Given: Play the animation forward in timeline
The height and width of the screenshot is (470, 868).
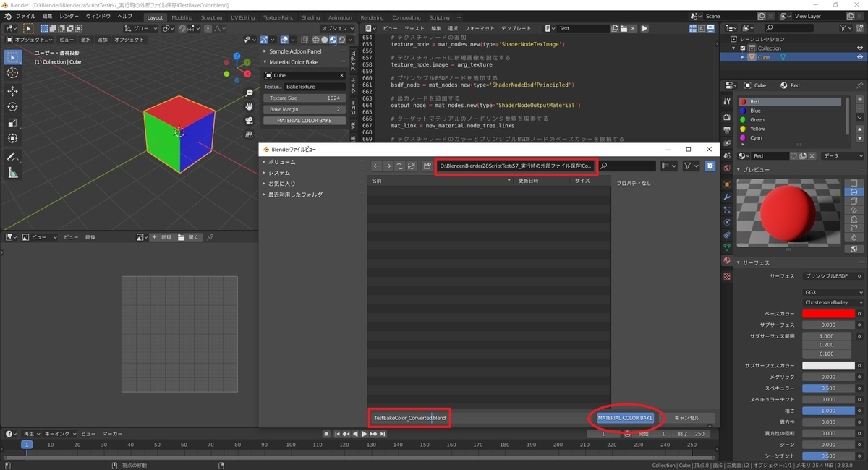Looking at the screenshot, I should coord(364,434).
